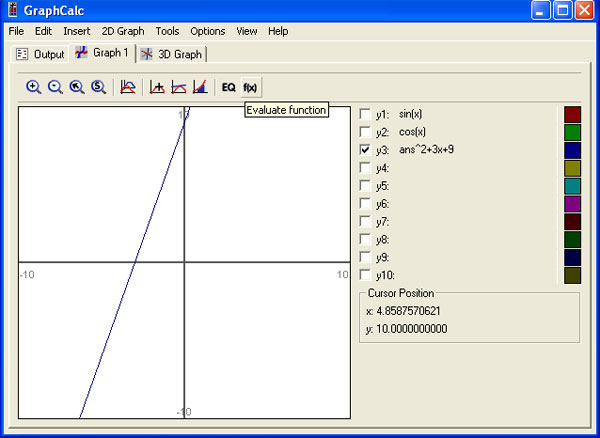
Task: Maximize the GraphCalc window
Action: [x=563, y=10]
